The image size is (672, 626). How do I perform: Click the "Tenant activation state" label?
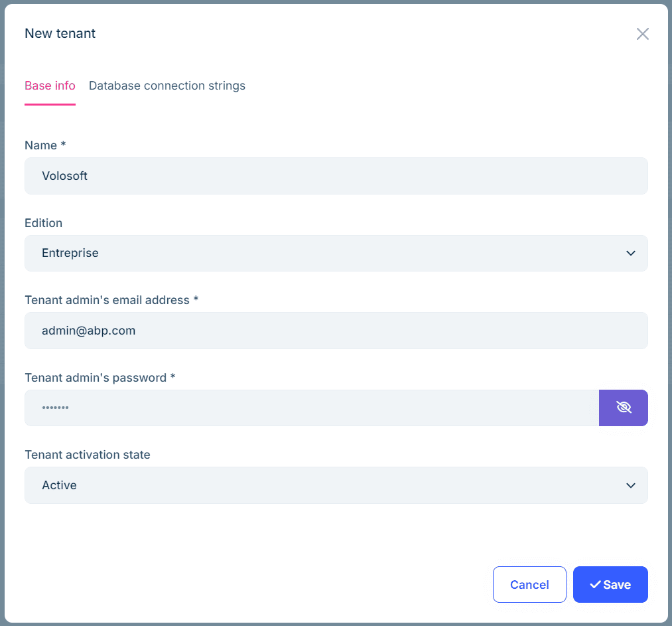[88, 455]
